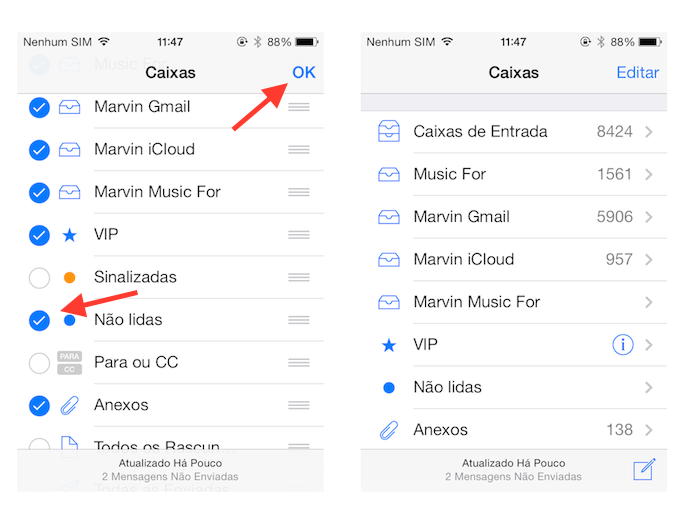
Task: Select Caixas de Entrada mailbox label
Action: (480, 131)
